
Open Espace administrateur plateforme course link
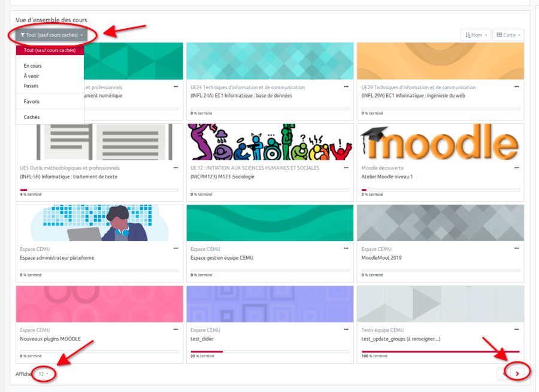click(57, 258)
